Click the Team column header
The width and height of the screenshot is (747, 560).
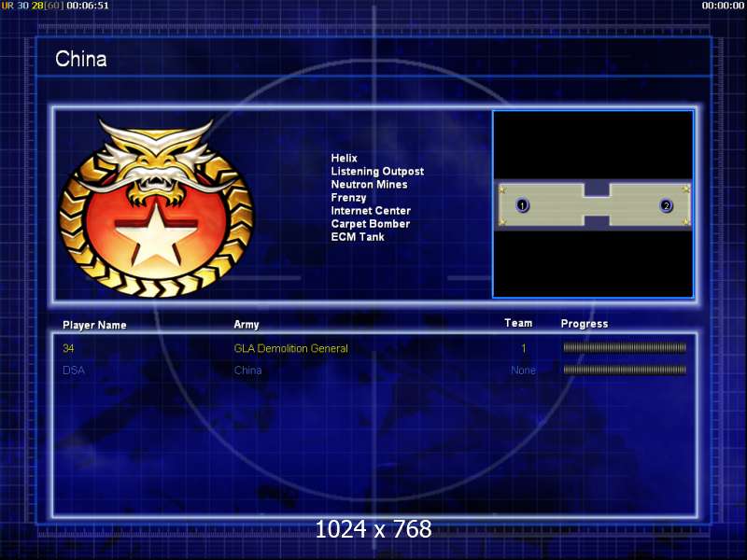518,323
